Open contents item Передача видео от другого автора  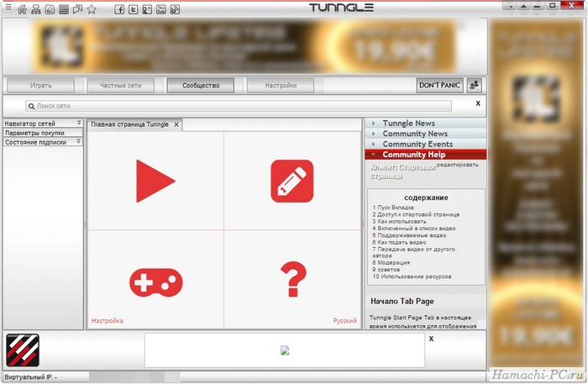point(413,252)
